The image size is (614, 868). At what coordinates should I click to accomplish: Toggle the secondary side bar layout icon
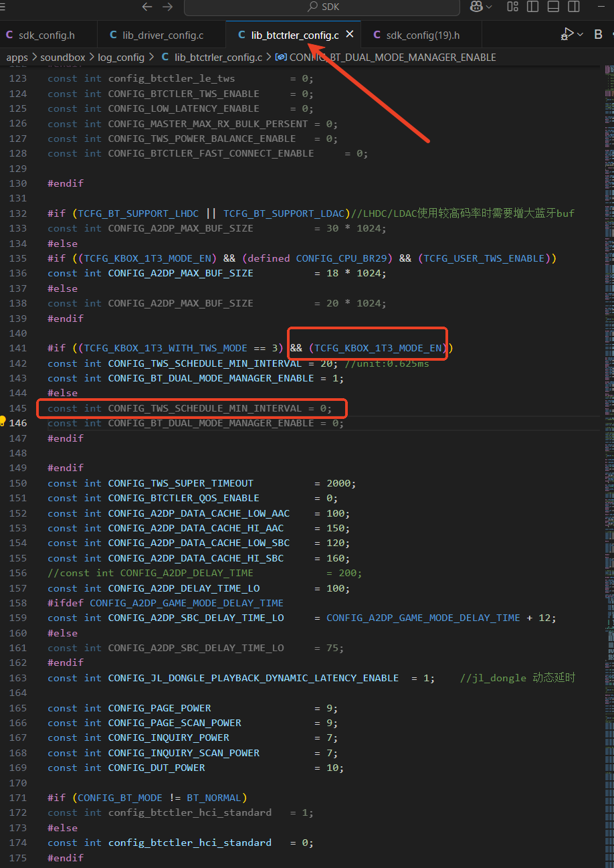coord(574,7)
